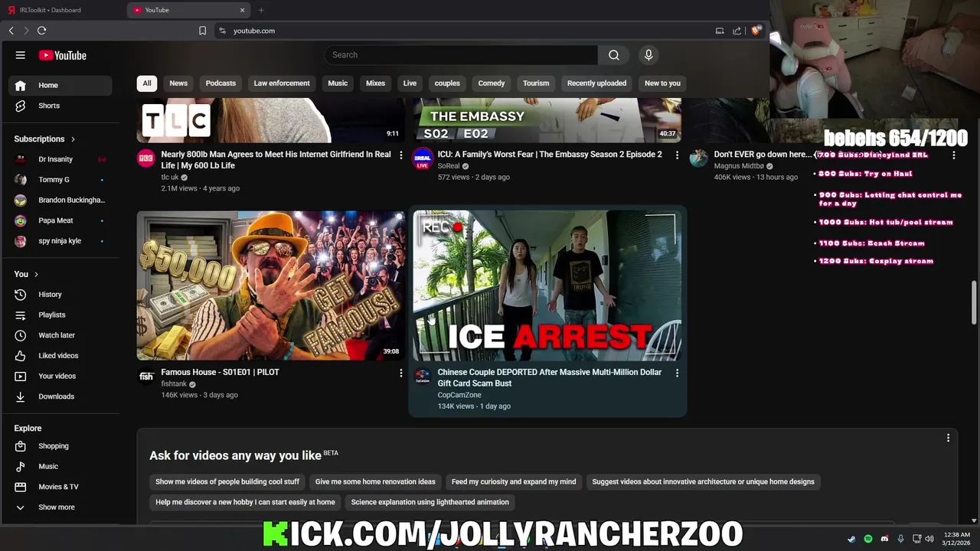Open Downloads in the sidebar
This screenshot has height=551, width=980.
coord(60,396)
